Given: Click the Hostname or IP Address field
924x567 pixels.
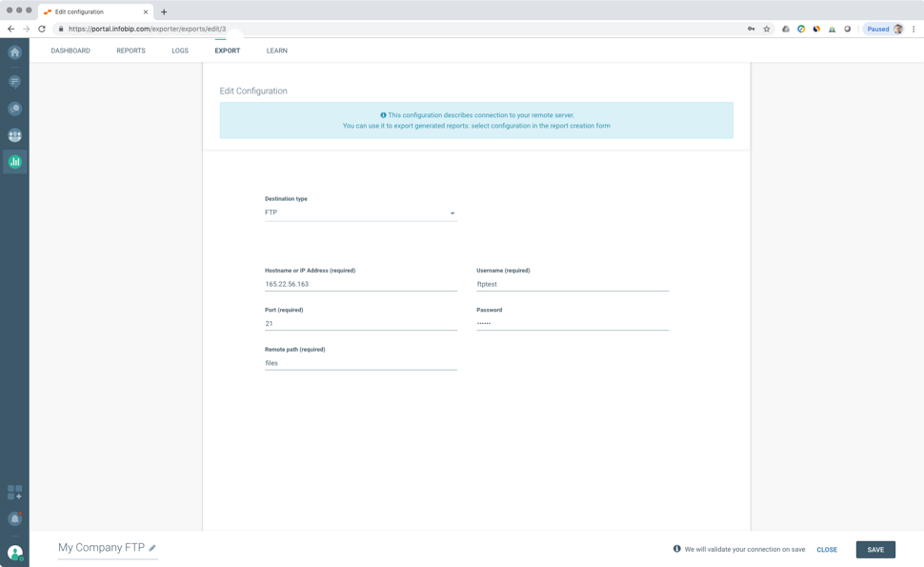Looking at the screenshot, I should pos(360,284).
